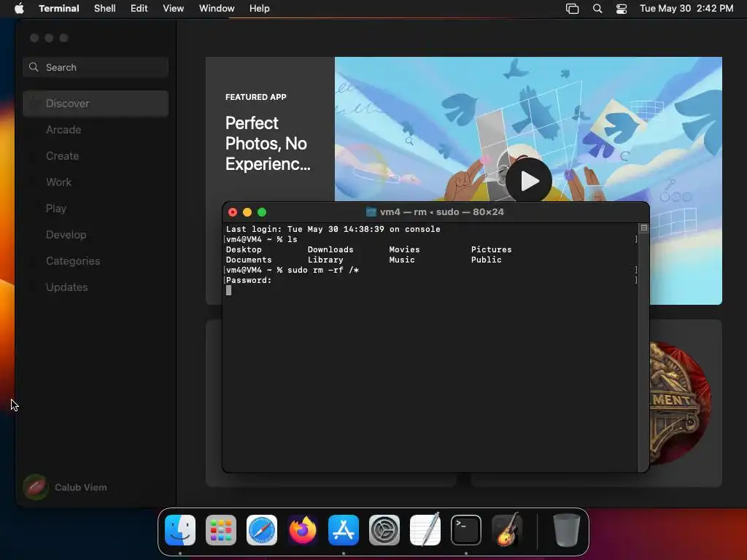
Task: Click the 'Last login' line in Terminal
Action: (x=333, y=229)
